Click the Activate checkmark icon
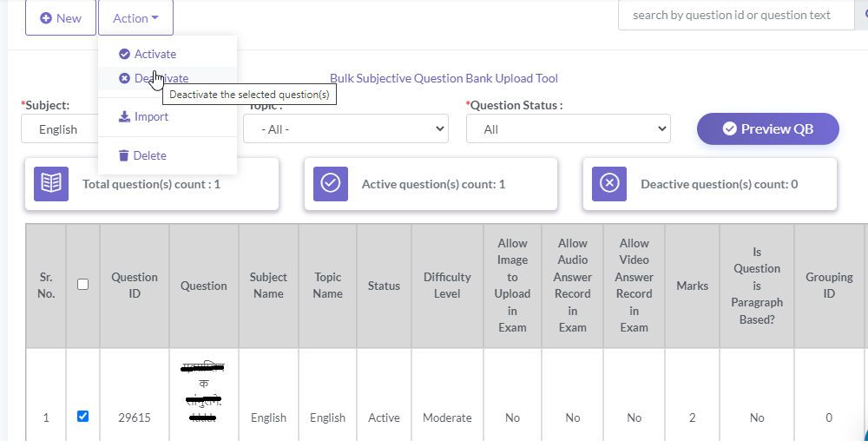 click(x=124, y=54)
